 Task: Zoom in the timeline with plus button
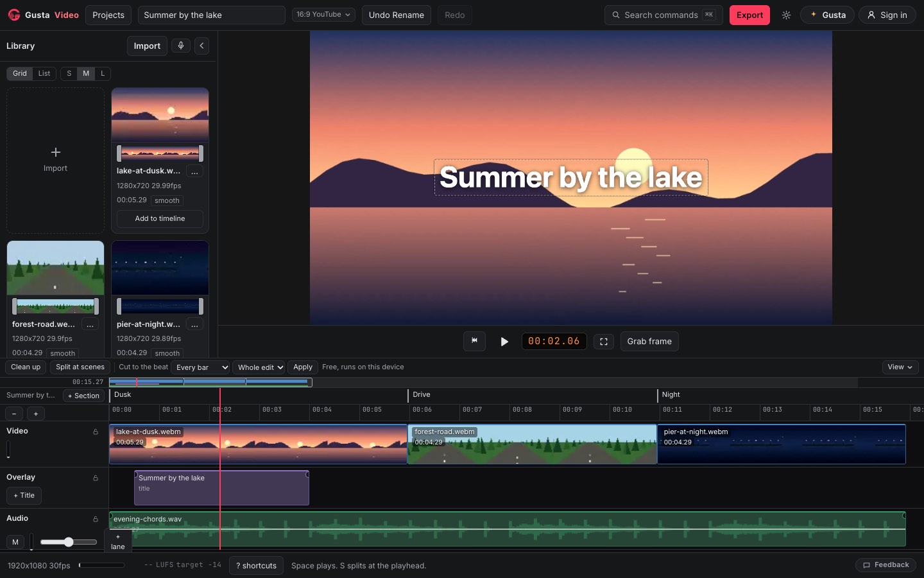pyautogui.click(x=36, y=414)
